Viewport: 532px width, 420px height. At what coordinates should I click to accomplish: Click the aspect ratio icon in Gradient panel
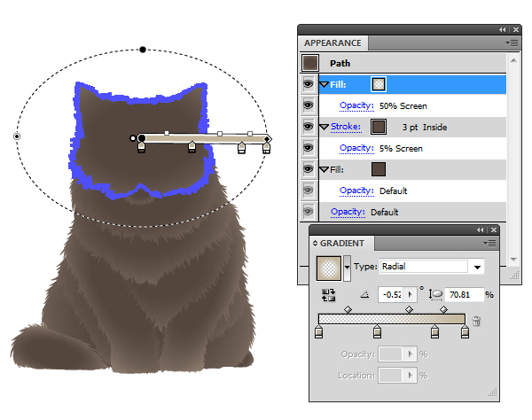(435, 294)
